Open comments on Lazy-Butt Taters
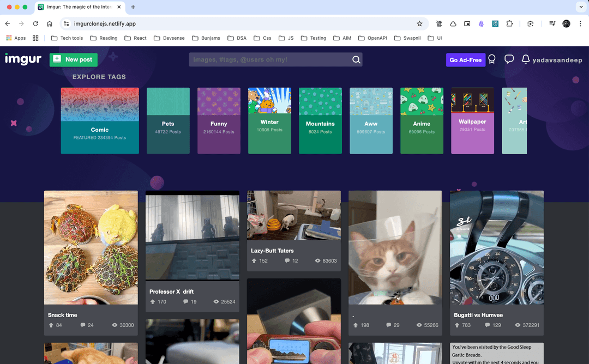 point(287,261)
